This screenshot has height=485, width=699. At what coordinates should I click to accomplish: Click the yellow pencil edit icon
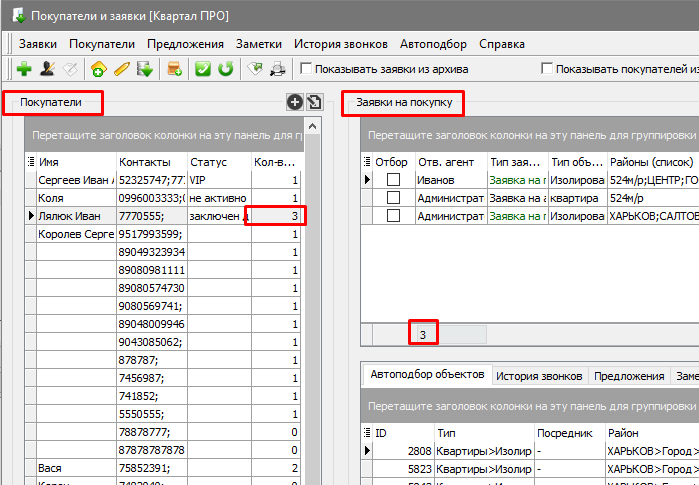[121, 69]
